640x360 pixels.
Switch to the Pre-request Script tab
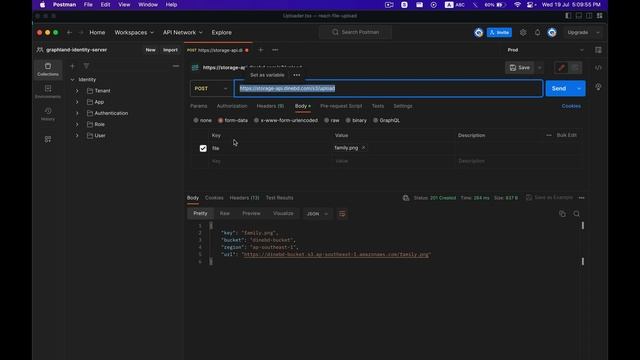(x=341, y=106)
